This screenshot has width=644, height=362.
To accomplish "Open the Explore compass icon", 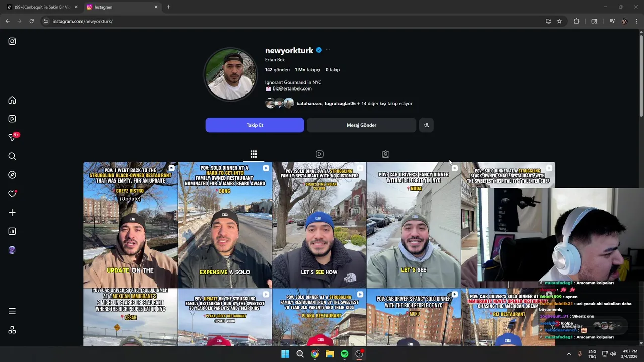I will [12, 175].
